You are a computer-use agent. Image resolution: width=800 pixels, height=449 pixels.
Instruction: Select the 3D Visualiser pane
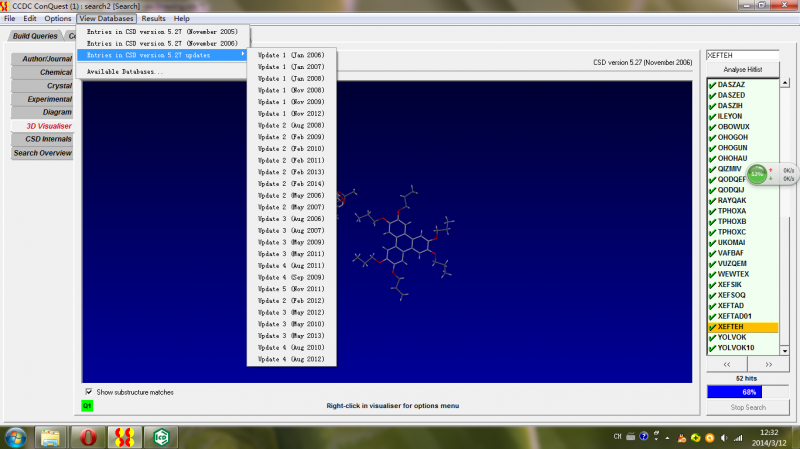(42, 126)
